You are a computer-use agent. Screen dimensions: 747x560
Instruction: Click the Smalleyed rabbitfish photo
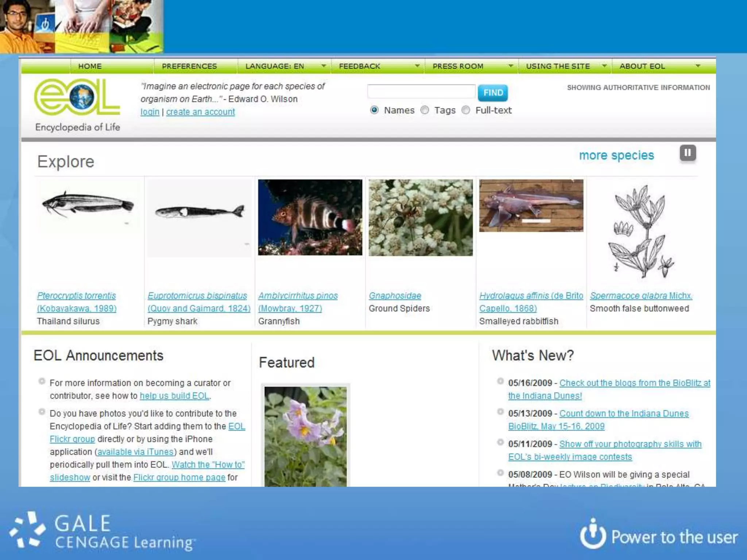[531, 206]
